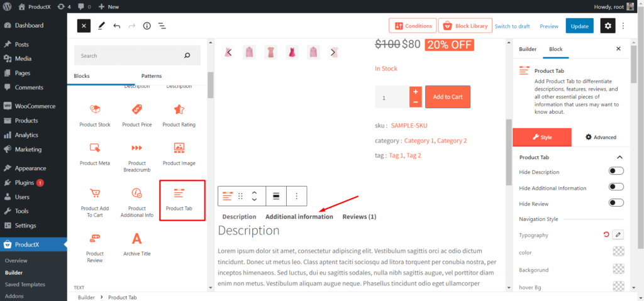Switch to the Builder tab in sidebar

(528, 49)
